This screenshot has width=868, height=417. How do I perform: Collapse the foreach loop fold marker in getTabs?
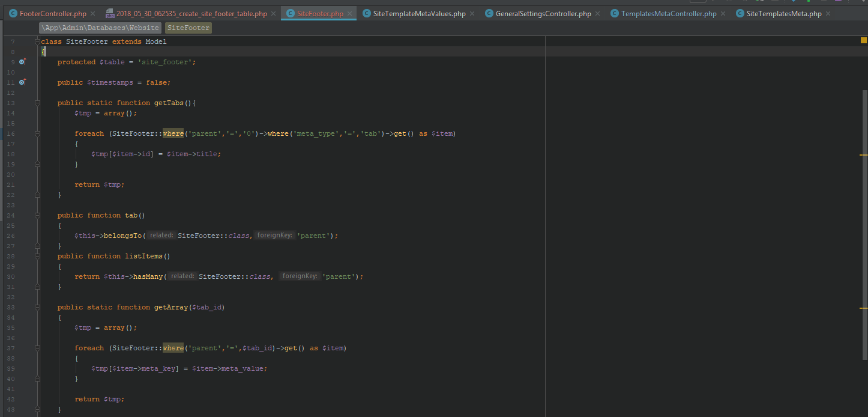coord(37,133)
